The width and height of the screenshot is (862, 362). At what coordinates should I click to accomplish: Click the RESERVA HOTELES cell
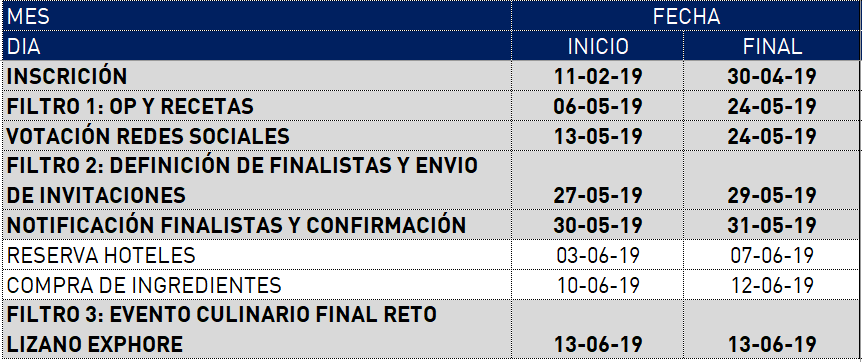(257, 255)
